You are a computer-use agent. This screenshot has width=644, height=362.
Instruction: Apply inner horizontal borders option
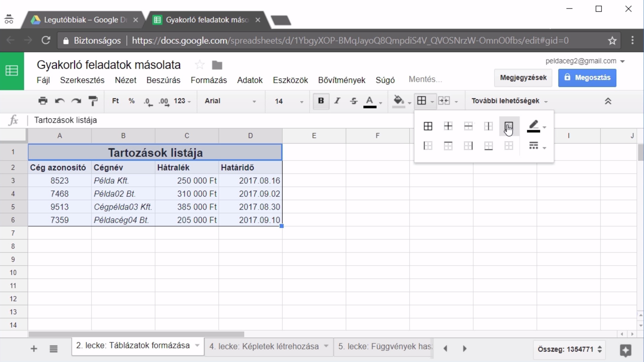click(468, 126)
